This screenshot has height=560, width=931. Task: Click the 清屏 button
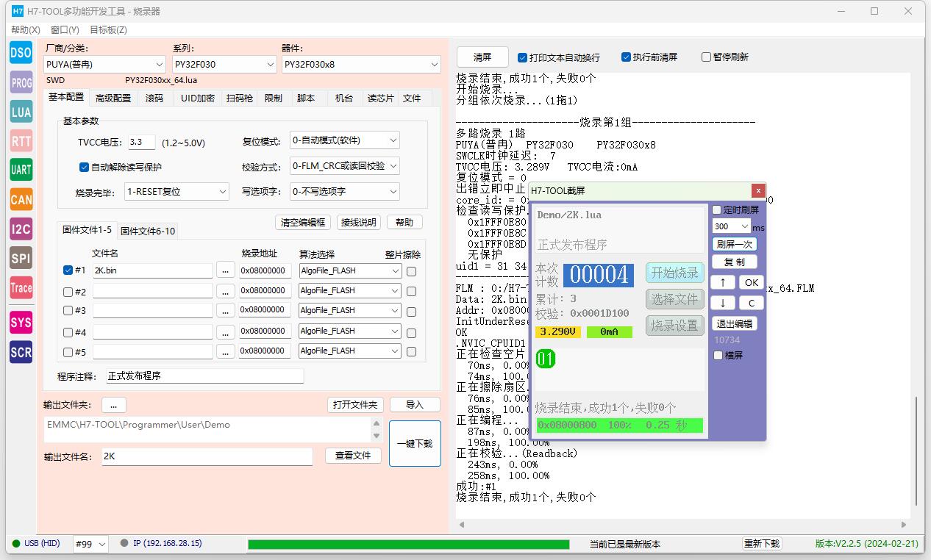point(482,57)
